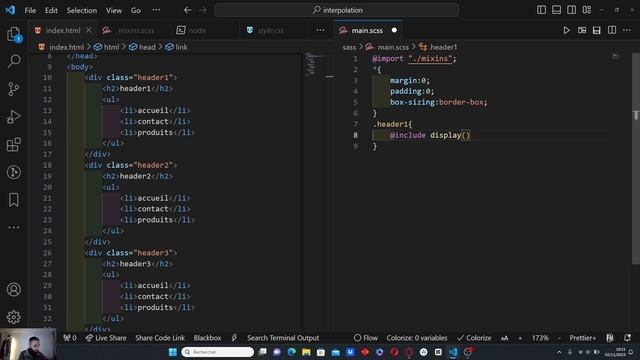
Task: Open the View menu
Action: point(114,10)
